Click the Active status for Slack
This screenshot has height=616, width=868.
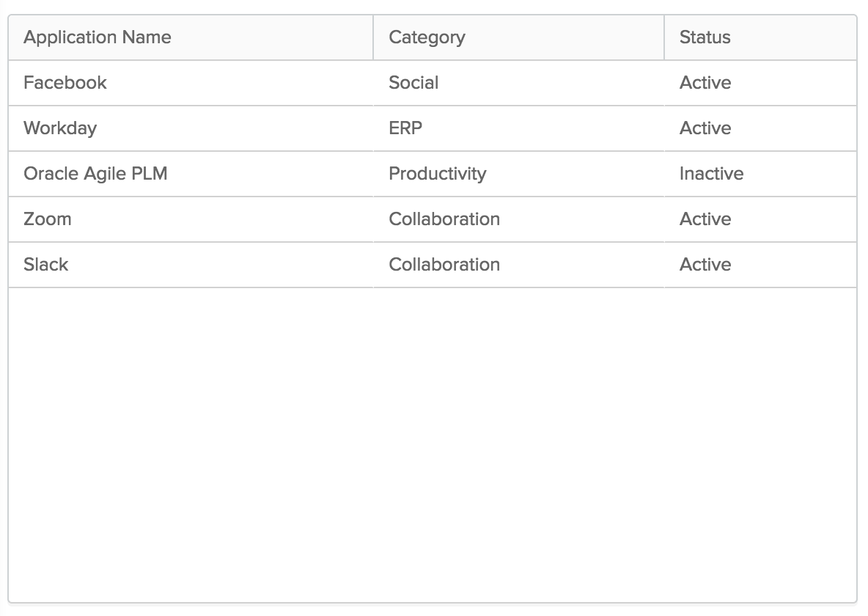tap(705, 265)
